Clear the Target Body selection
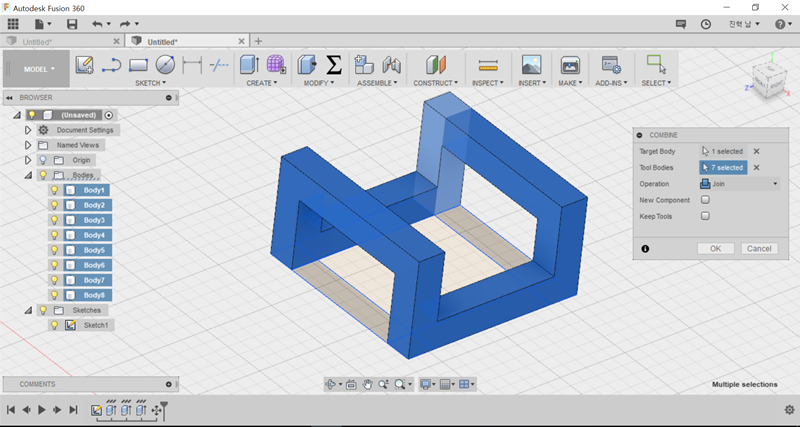800x427 pixels. pos(757,152)
